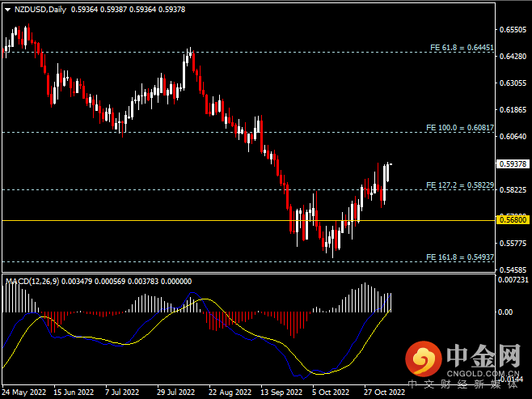Click the 7 Jul 2022 date label

122,393
